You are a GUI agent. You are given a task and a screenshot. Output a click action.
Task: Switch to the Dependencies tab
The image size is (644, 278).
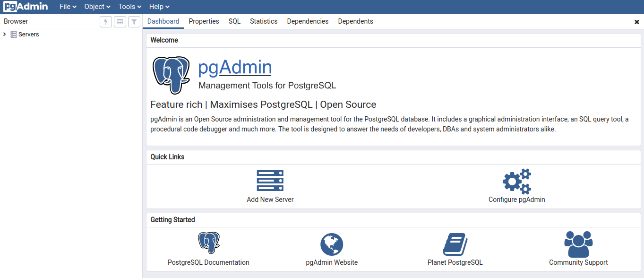click(x=308, y=21)
